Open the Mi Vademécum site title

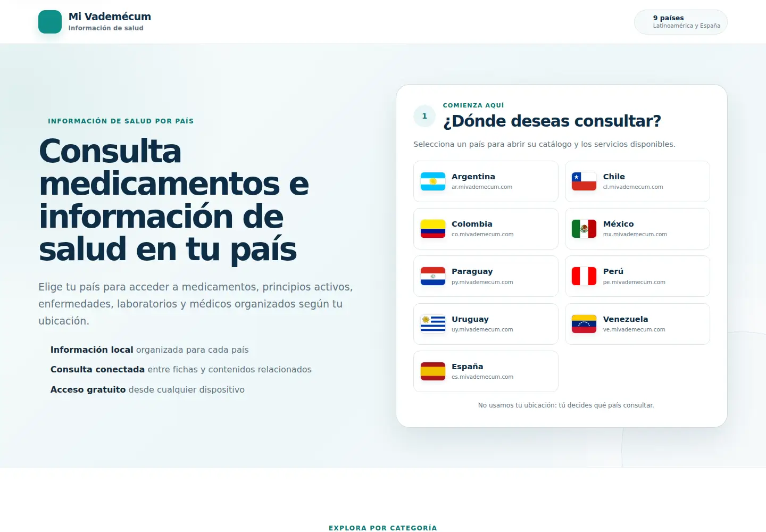(110, 16)
